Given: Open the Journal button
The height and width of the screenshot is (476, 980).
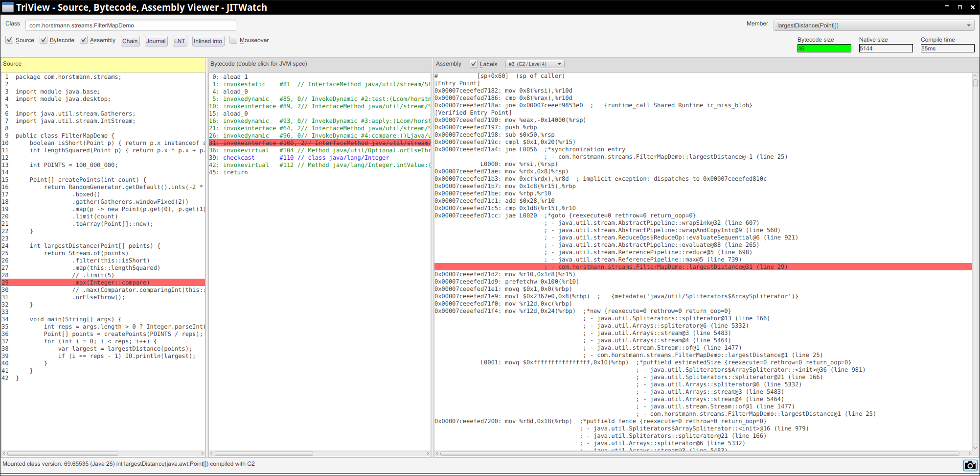Looking at the screenshot, I should point(156,41).
